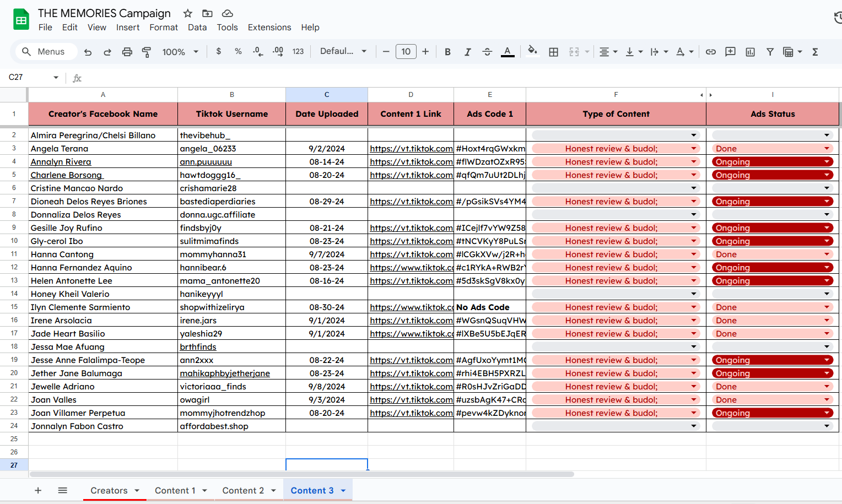Click the merge cells icon

tap(574, 52)
